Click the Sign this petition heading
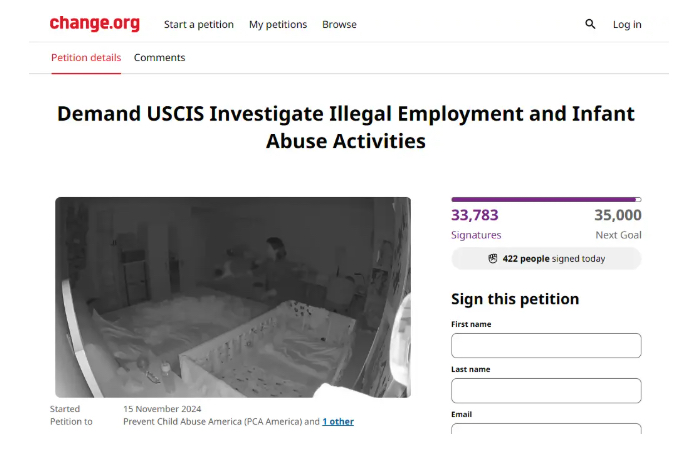 515,299
